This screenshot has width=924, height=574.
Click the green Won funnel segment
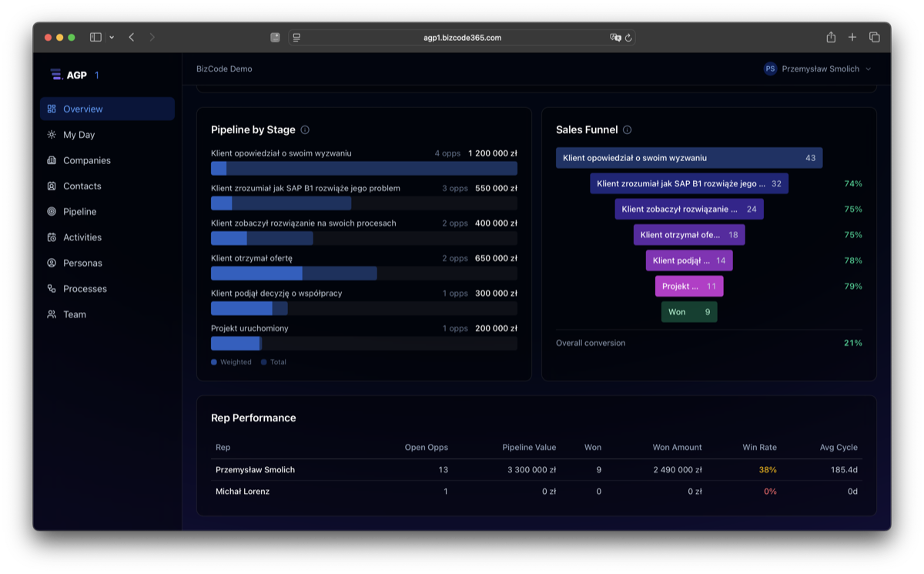click(x=688, y=311)
